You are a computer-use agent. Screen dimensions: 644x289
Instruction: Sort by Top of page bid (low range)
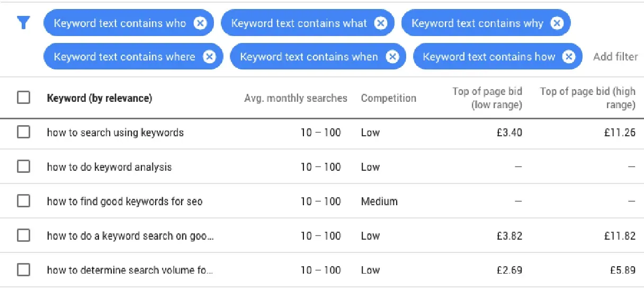[x=487, y=98]
